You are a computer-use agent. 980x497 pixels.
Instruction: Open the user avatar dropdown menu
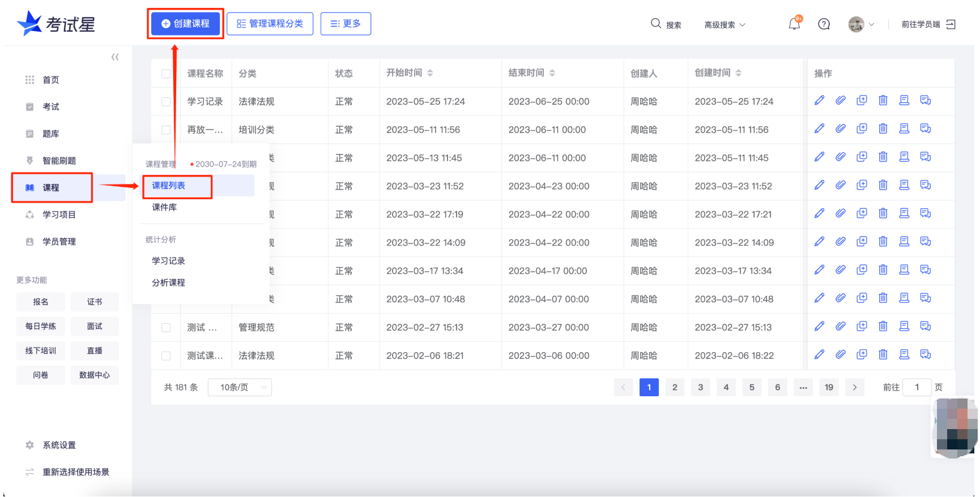click(x=861, y=24)
